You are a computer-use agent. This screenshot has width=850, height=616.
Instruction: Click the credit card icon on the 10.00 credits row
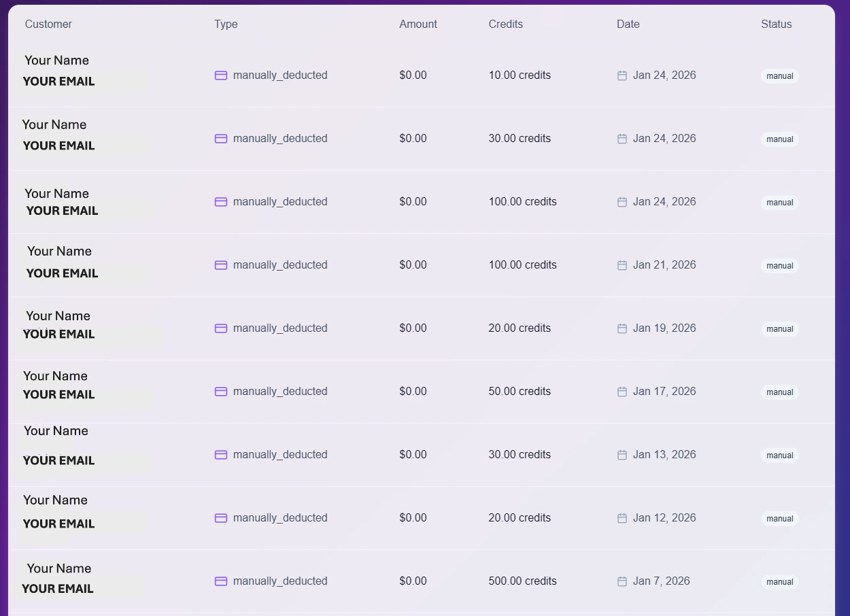(221, 75)
